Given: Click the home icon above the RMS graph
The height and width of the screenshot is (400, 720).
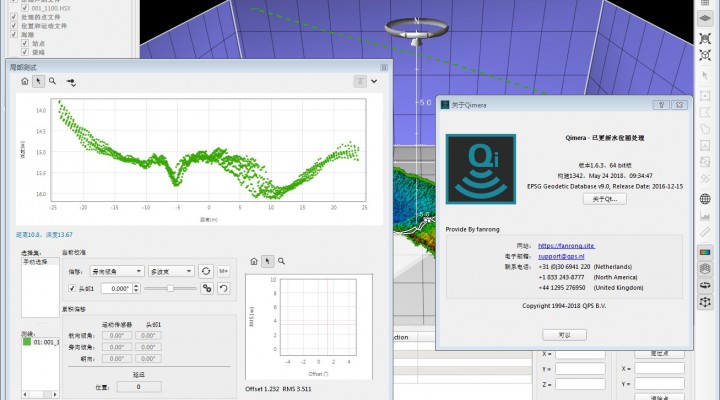Looking at the screenshot, I should pyautogui.click(x=253, y=261).
